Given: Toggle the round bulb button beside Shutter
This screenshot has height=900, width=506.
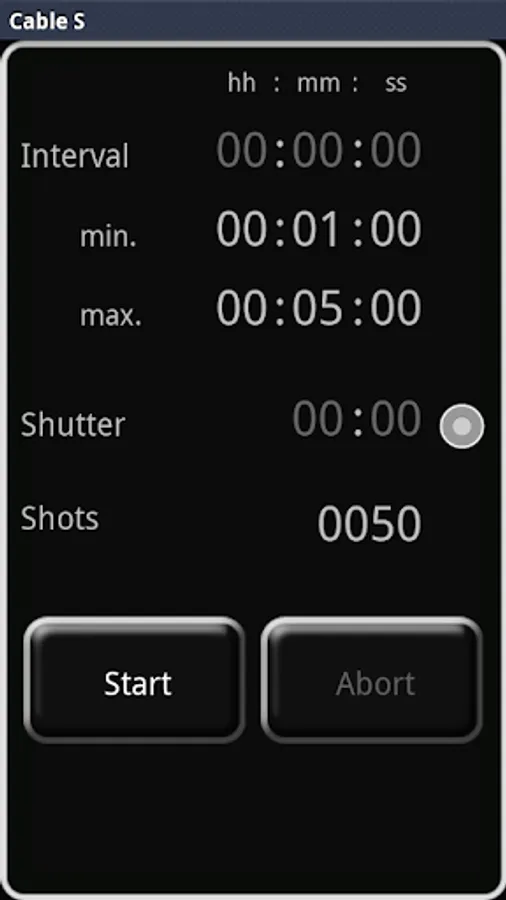Looking at the screenshot, I should point(462,426).
